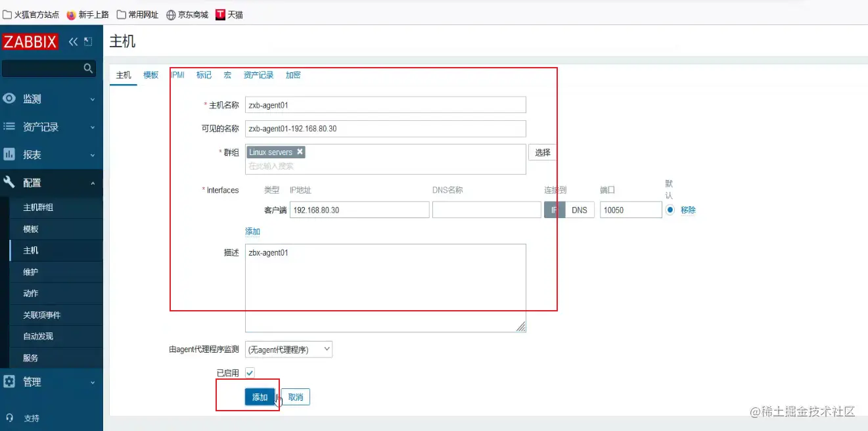This screenshot has width=868, height=431.
Task: Click the 配置 wrench icon
Action: pyautogui.click(x=9, y=182)
